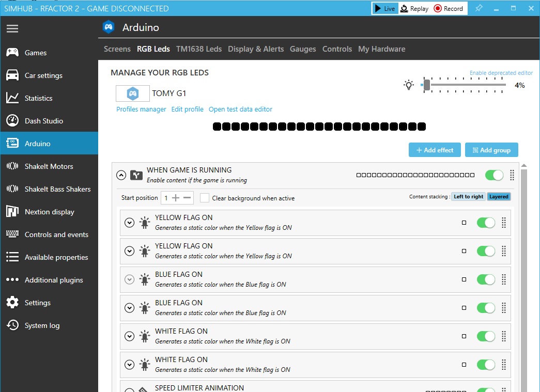The height and width of the screenshot is (392, 540).
Task: Collapse the When Game Is Running group
Action: pyautogui.click(x=121, y=175)
